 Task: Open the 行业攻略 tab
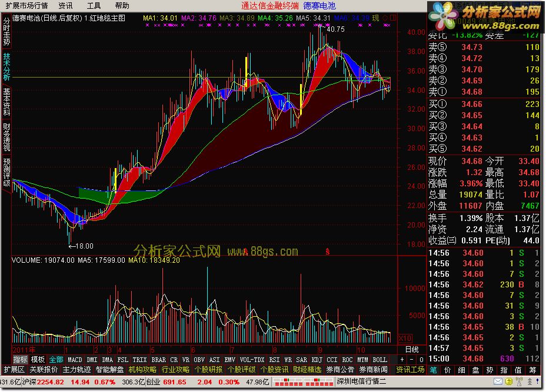[x=175, y=370]
